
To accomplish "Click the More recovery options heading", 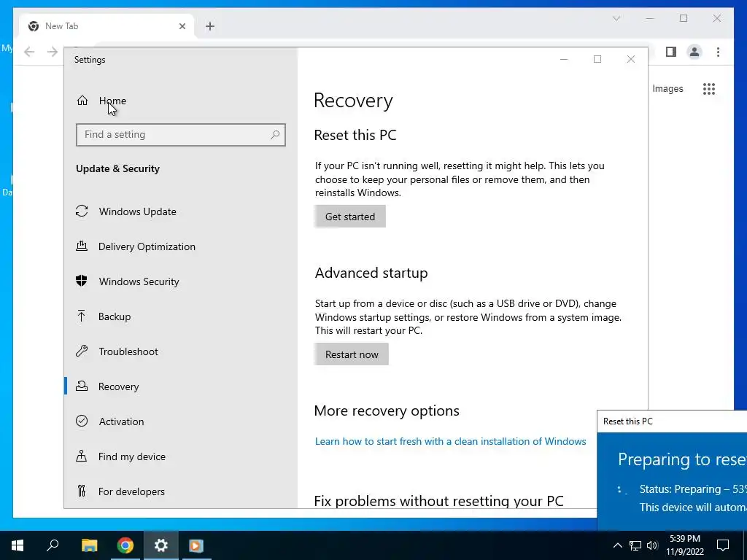I will [387, 411].
